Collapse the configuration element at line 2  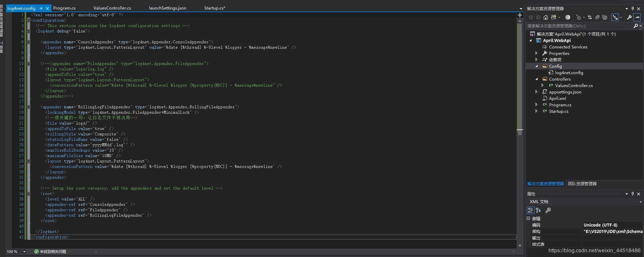[28, 20]
